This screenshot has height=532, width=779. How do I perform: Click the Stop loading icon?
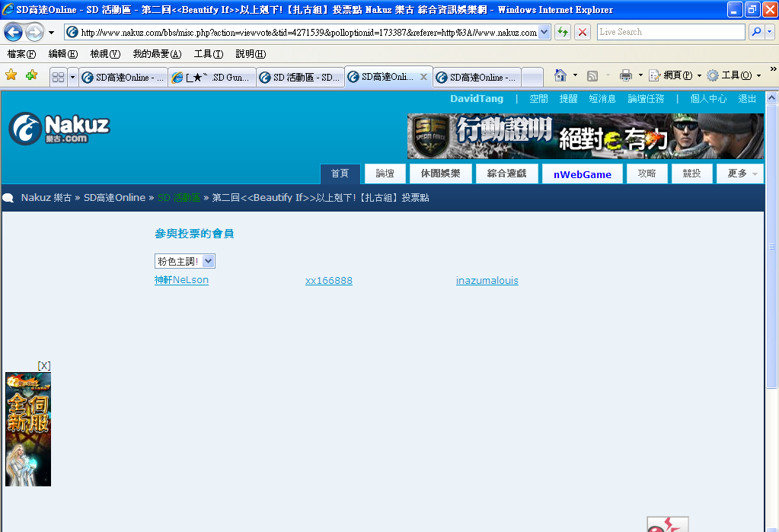583,32
